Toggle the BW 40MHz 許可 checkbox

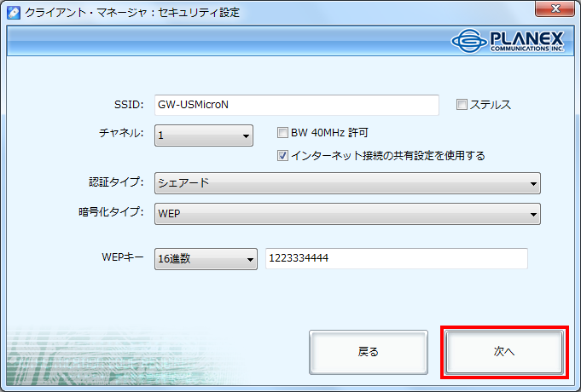(x=283, y=133)
